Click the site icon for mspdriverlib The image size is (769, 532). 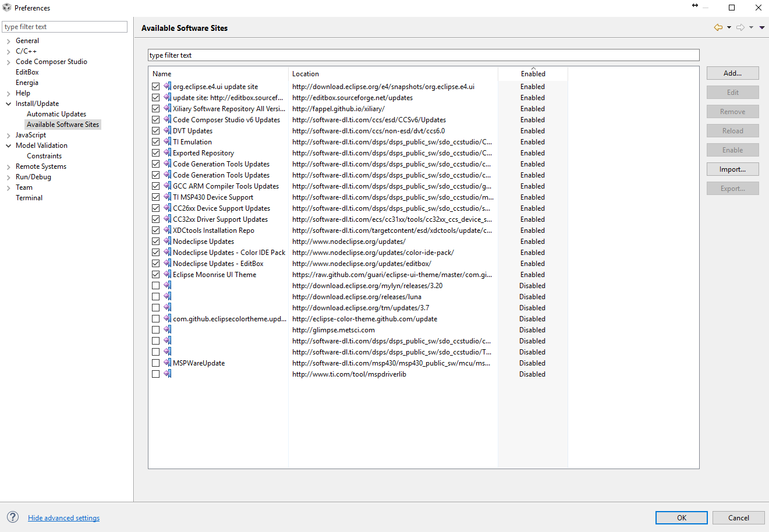point(167,374)
